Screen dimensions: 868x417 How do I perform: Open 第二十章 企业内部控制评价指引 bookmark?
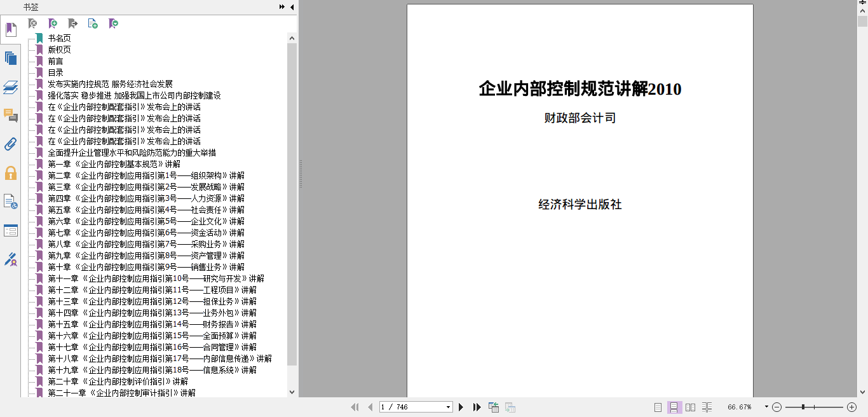pos(118,381)
